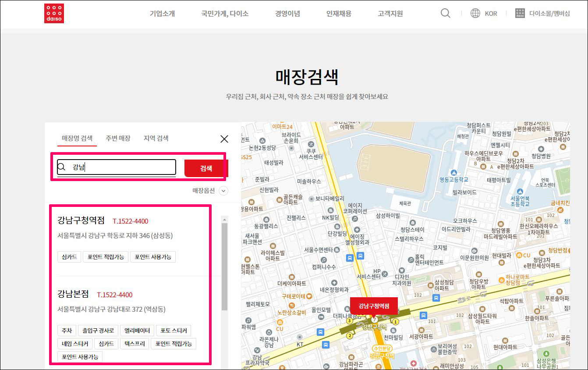Viewport: 588px width, 370px height.
Task: Click 강남본점 주차 tag
Action: pos(67,331)
